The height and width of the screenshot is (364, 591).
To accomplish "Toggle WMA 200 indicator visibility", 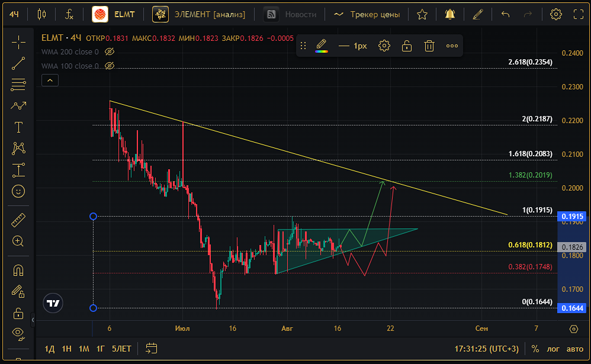I will point(109,51).
